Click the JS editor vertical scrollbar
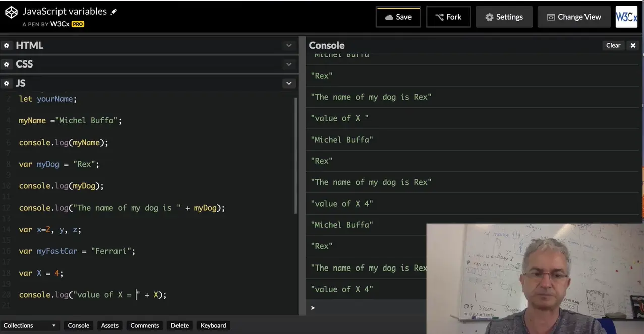Viewport: 644px width, 334px height. click(x=296, y=155)
